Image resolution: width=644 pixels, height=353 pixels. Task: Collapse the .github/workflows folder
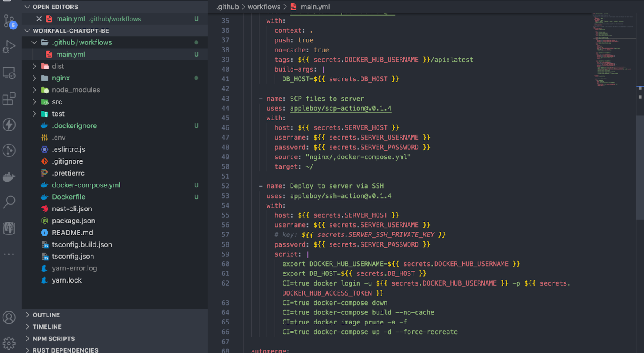pos(34,42)
